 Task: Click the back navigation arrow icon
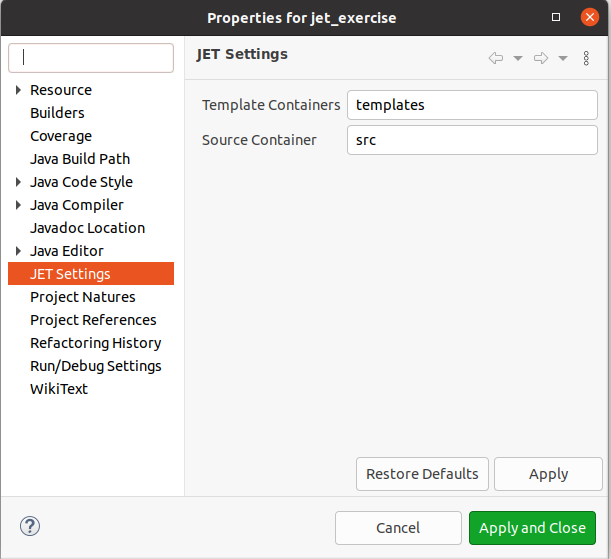(496, 58)
